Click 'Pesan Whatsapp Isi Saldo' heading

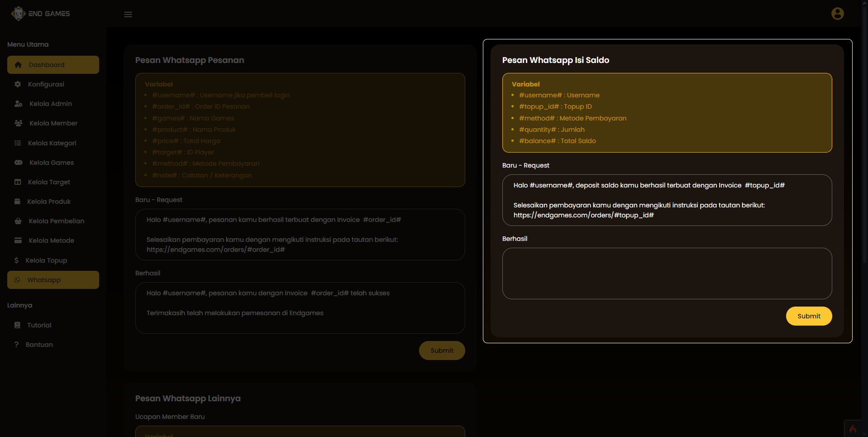pos(556,60)
